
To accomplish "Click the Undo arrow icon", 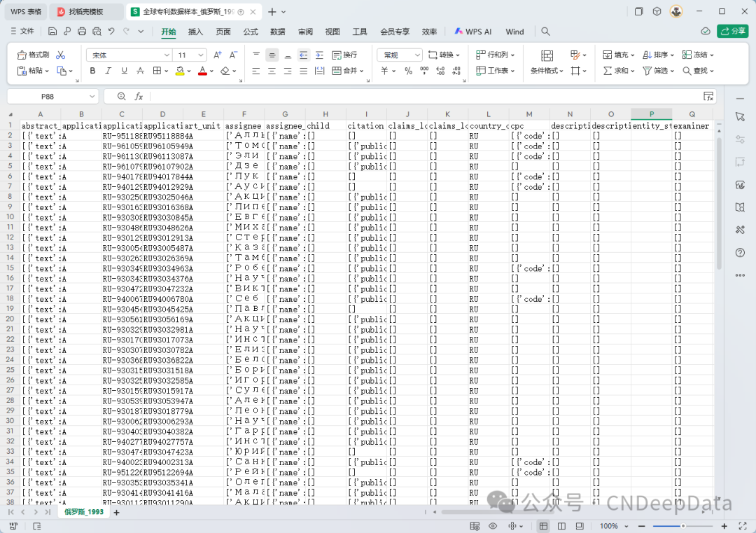I will coord(111,32).
